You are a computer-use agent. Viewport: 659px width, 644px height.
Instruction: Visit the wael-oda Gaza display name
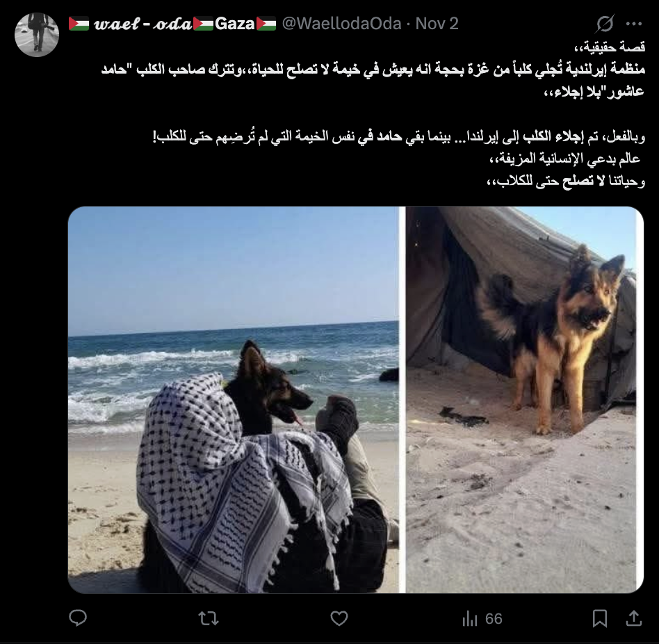(x=172, y=24)
